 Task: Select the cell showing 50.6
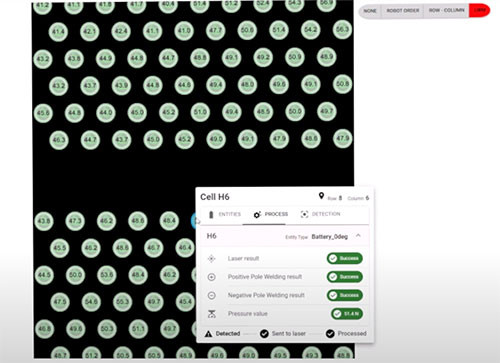tap(247, 30)
